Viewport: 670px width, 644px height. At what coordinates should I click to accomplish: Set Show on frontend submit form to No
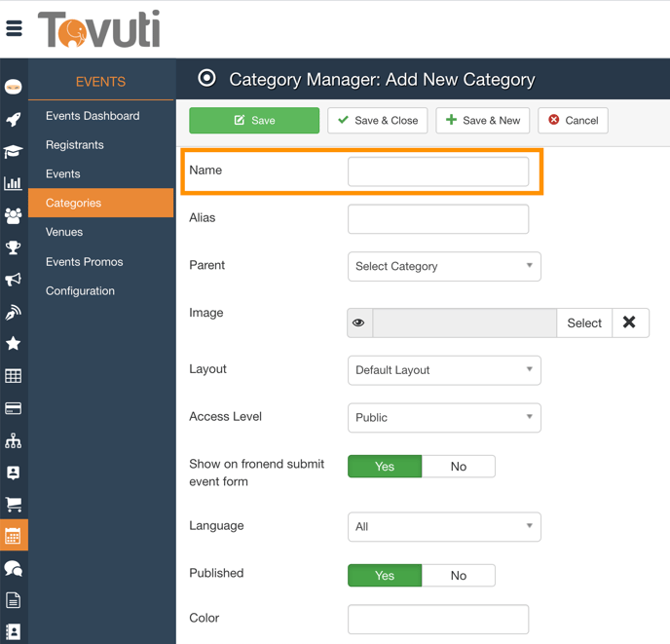point(458,467)
